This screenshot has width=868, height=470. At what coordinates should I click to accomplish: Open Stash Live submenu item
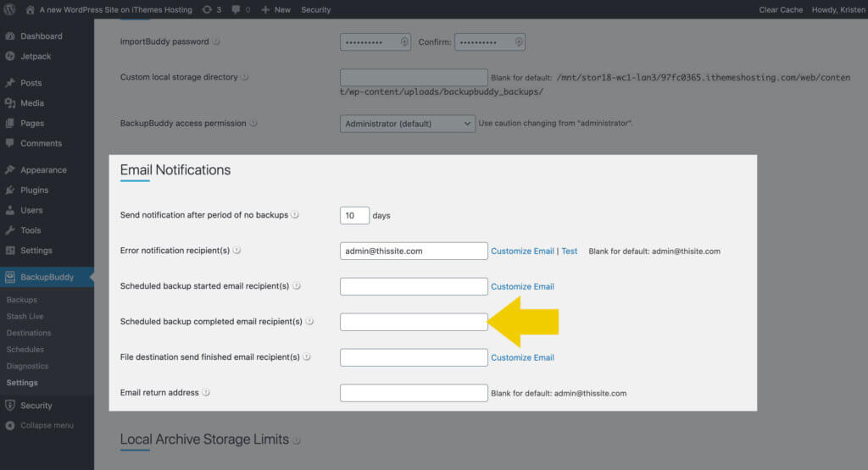[25, 316]
